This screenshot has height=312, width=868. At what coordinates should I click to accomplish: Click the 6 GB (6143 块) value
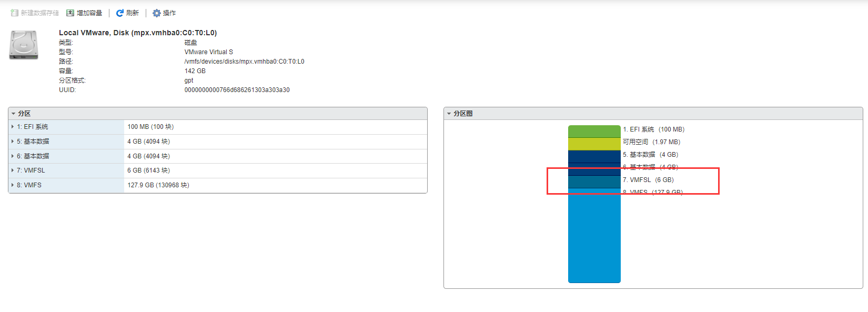click(148, 170)
